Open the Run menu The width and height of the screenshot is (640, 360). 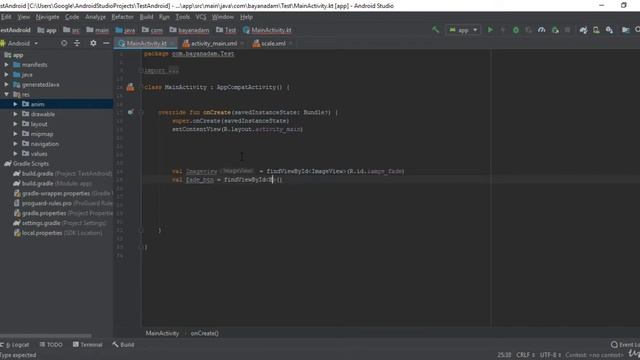tap(164, 17)
